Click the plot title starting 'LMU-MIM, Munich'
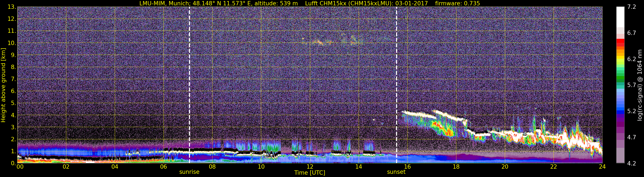The width and height of the screenshot is (644, 177). (309, 3)
